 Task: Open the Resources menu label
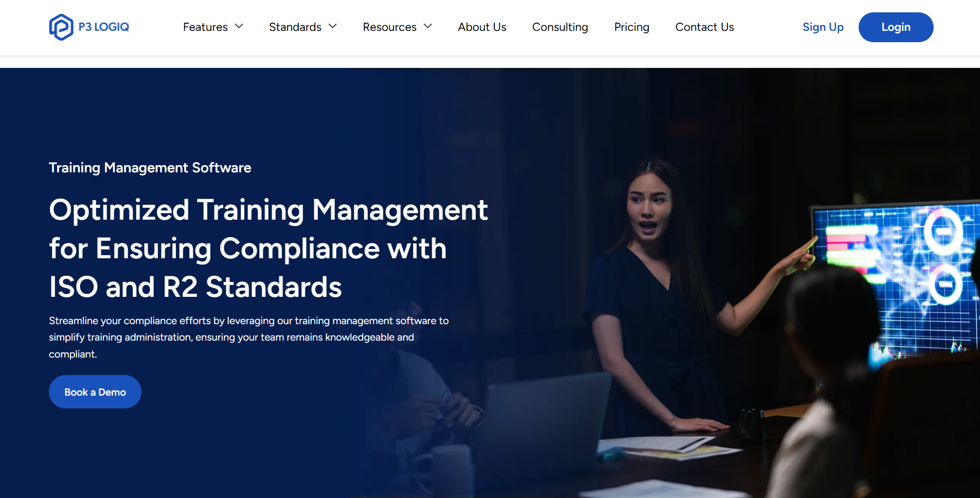coord(389,27)
